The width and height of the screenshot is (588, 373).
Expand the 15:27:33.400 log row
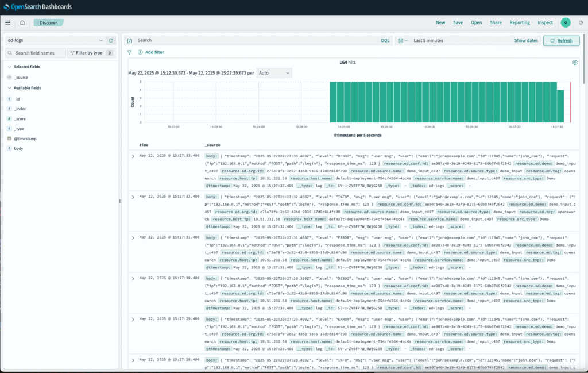133,156
